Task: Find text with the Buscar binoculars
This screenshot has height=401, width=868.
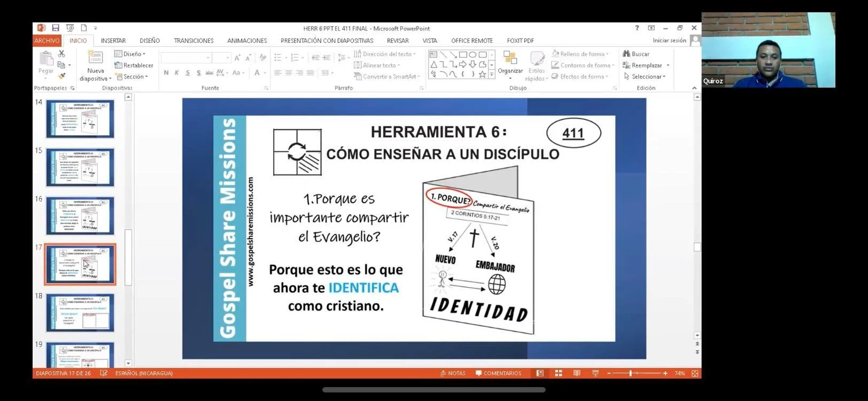Action: [636, 54]
